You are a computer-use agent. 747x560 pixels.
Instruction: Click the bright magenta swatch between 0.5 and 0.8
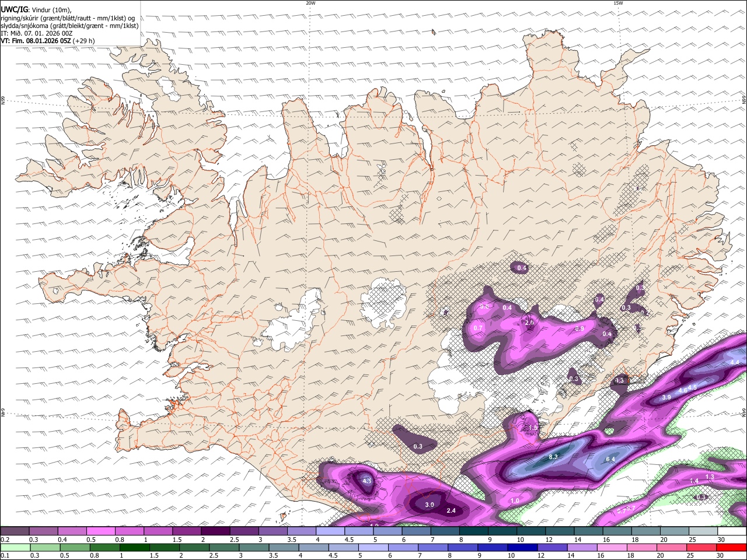point(100,531)
